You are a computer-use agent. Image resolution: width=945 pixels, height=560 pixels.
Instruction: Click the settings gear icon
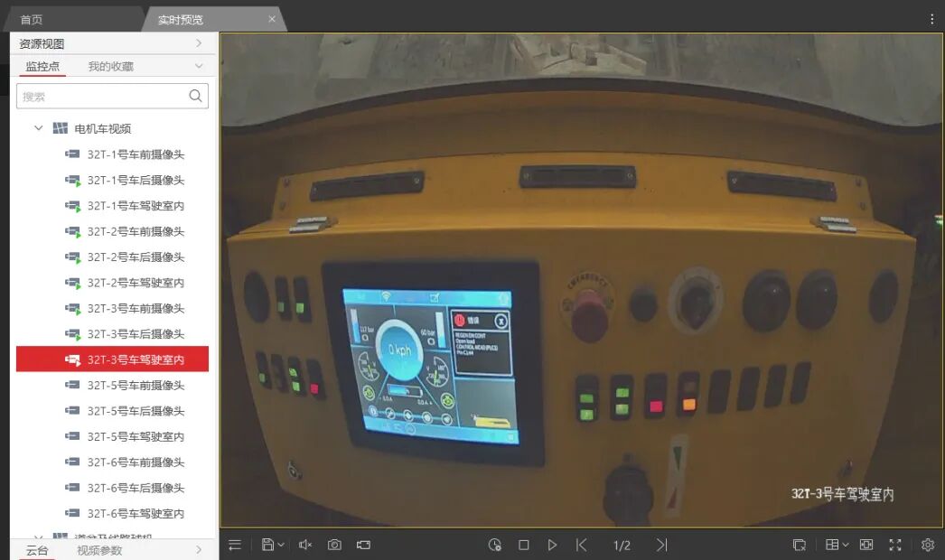927,545
